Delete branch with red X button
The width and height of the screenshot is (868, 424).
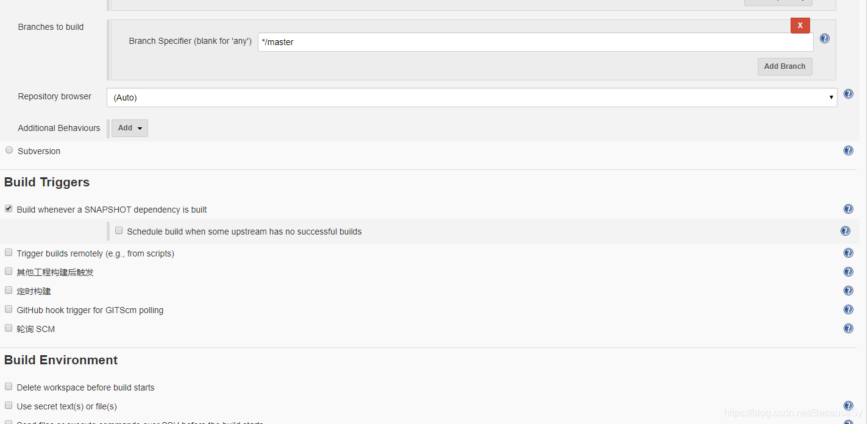[800, 26]
